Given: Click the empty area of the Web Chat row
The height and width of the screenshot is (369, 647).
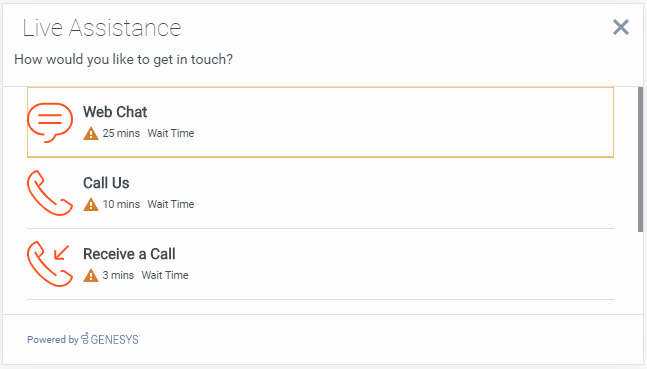Looking at the screenshot, I should point(404,122).
